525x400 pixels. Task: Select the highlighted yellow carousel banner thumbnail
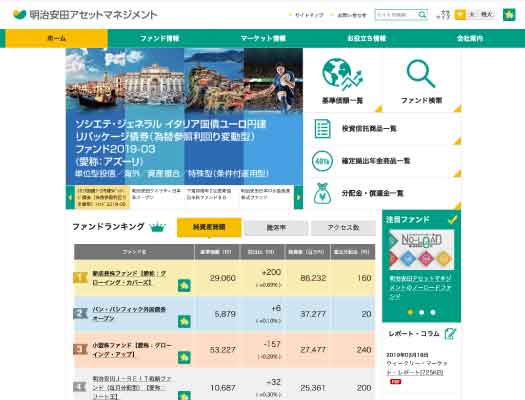(x=102, y=197)
